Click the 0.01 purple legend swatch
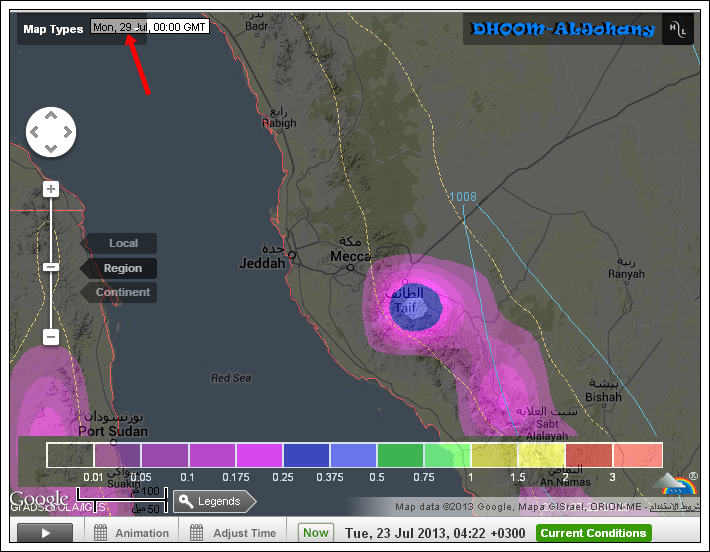Image resolution: width=710 pixels, height=552 pixels. coord(117,455)
